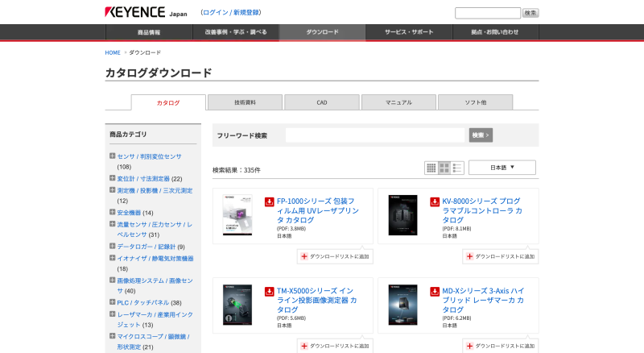Add TM-X5000 catalog to download list

pos(335,346)
